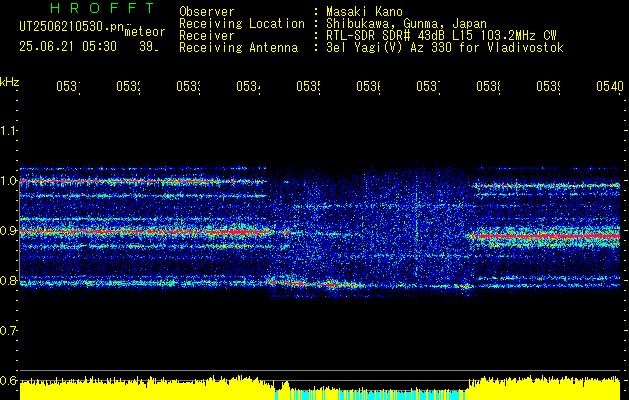Screen dimensions: 629x400
Task: Click the date 25.06.21 05:30 text
Action: 68,47
